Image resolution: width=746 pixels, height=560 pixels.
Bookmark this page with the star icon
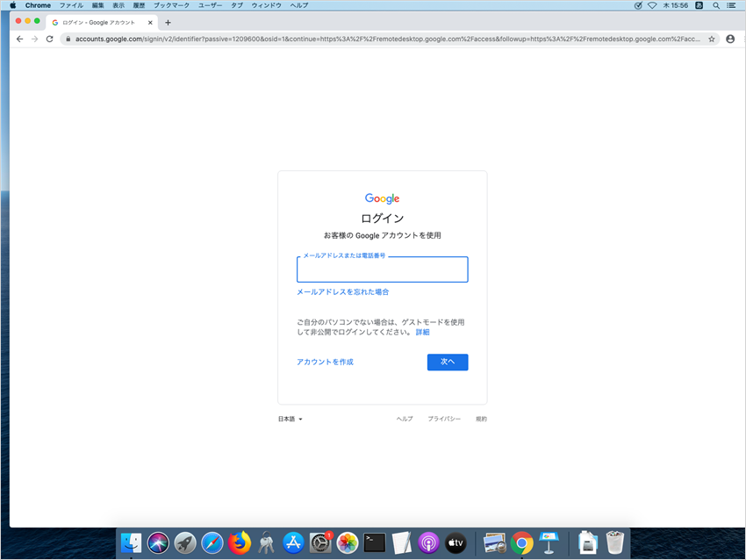(x=712, y=39)
